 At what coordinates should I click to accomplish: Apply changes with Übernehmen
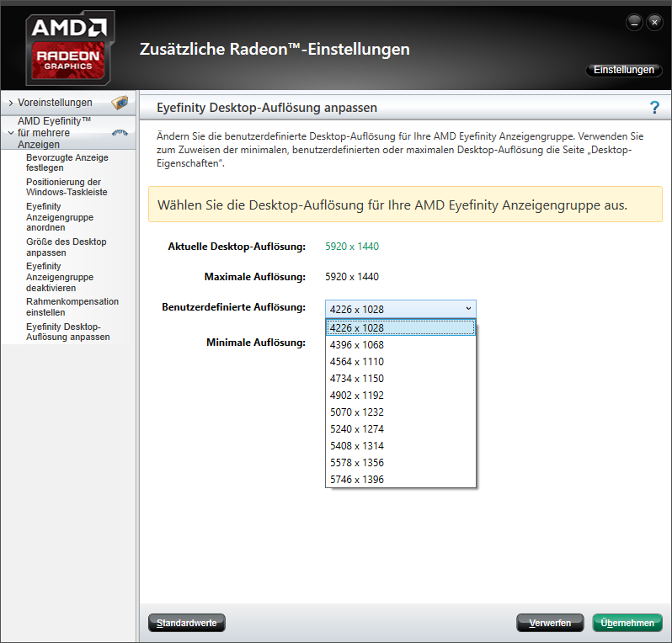click(627, 623)
